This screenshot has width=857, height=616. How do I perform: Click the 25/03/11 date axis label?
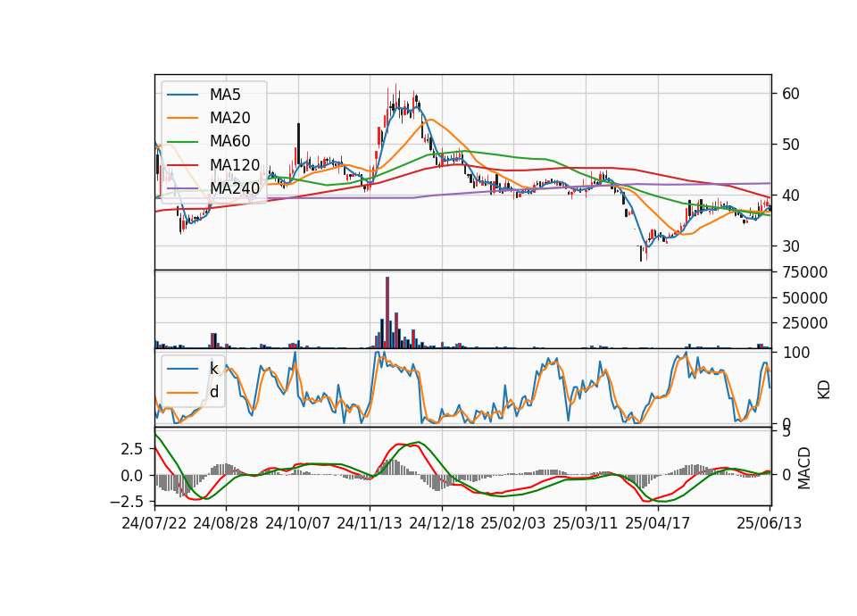[x=586, y=523]
